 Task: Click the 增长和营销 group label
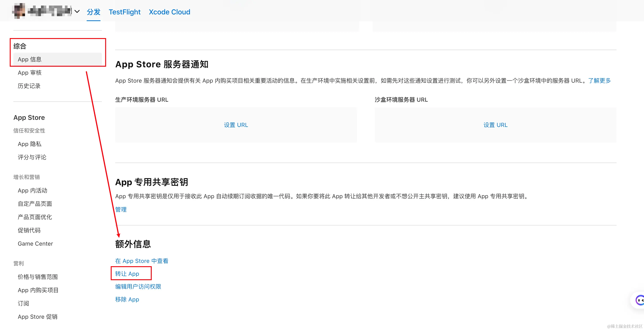coord(27,177)
